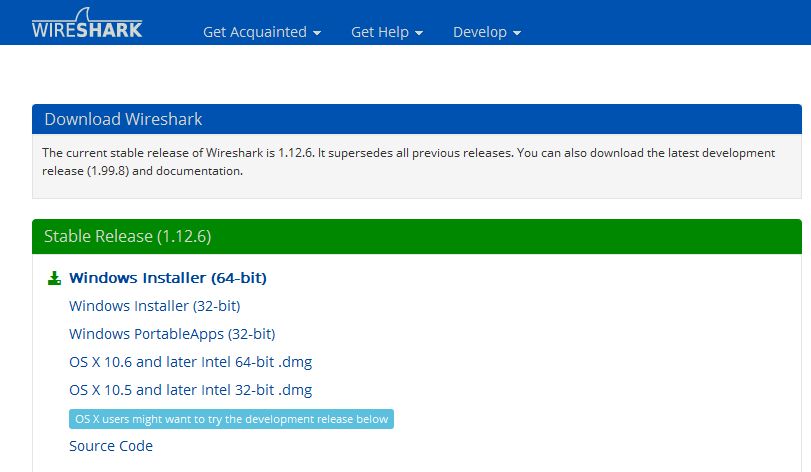Expand the Develop dropdown arrow

pyautogui.click(x=517, y=33)
